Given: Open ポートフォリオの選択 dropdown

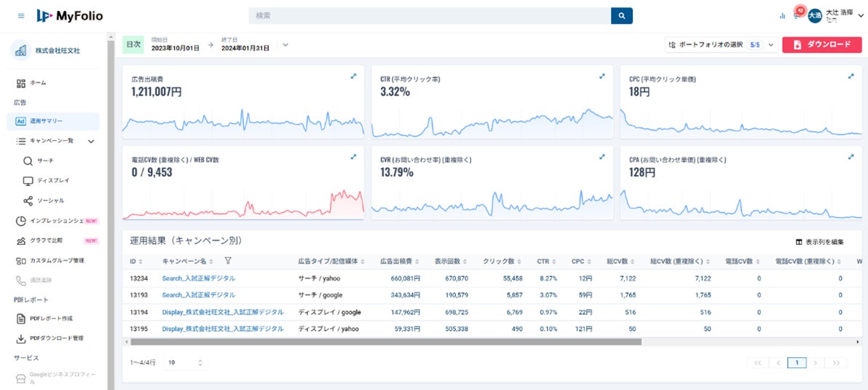Looking at the screenshot, I should click(x=722, y=45).
